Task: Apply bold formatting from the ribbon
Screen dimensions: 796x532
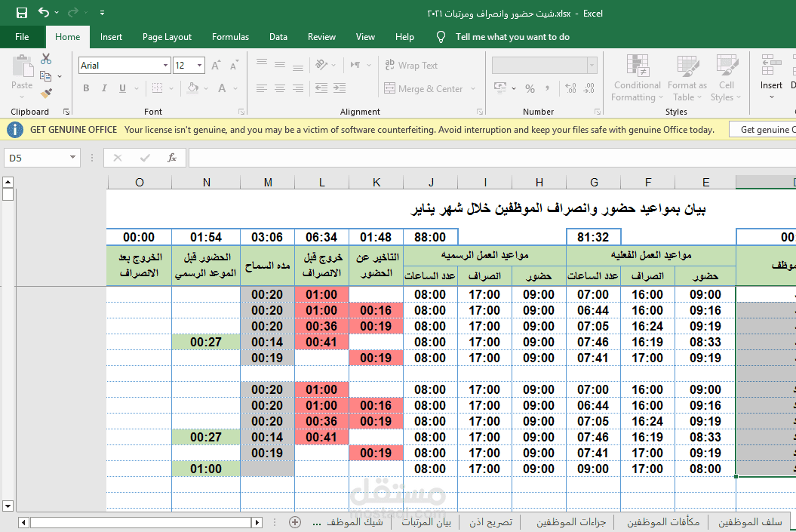Action: point(86,88)
